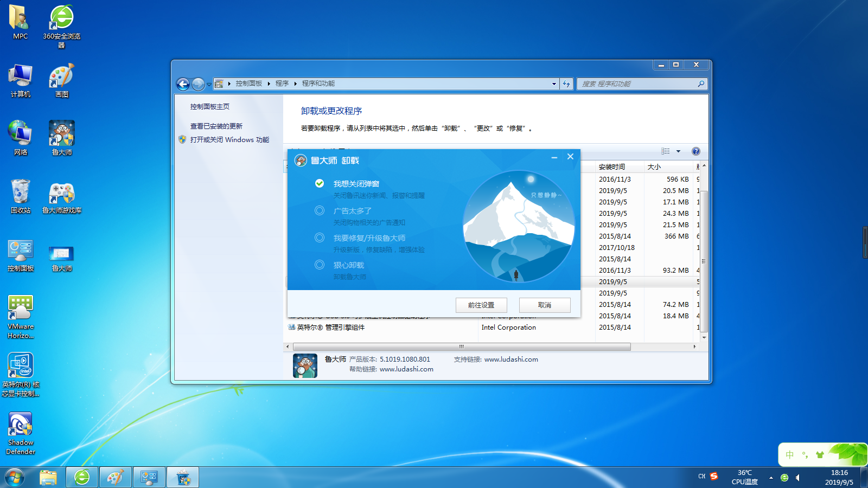Viewport: 868px width, 488px height.
Task: Click the Control Panel taskbar button
Action: click(149, 477)
